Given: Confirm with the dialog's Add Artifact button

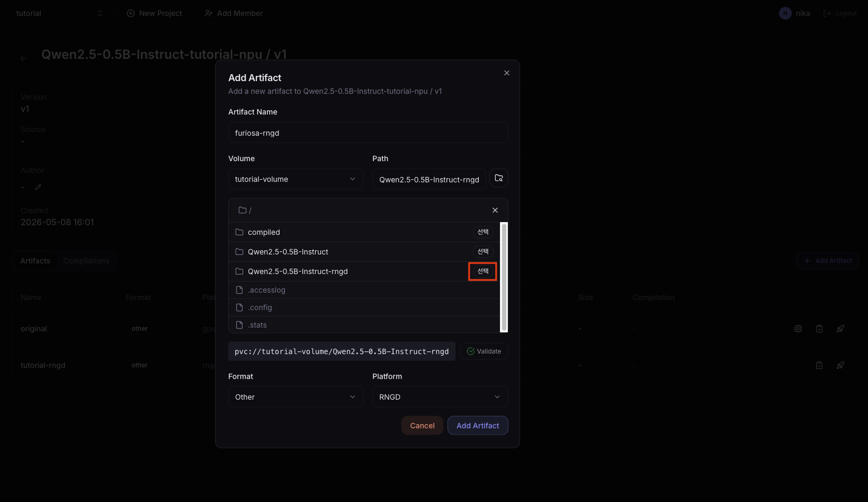Looking at the screenshot, I should [x=478, y=426].
